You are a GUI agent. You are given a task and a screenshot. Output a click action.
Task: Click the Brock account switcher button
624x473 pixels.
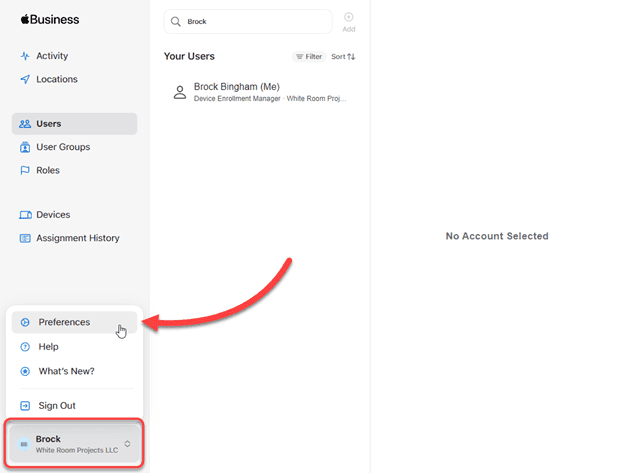click(74, 444)
